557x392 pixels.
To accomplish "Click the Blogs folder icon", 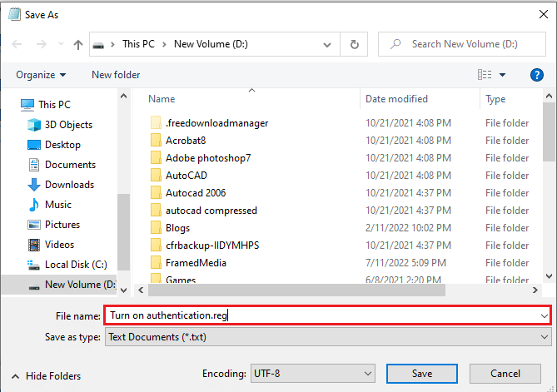I will [x=156, y=227].
